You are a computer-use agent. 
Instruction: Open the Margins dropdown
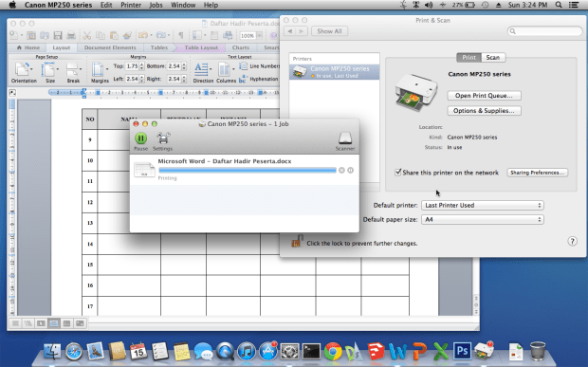100,73
